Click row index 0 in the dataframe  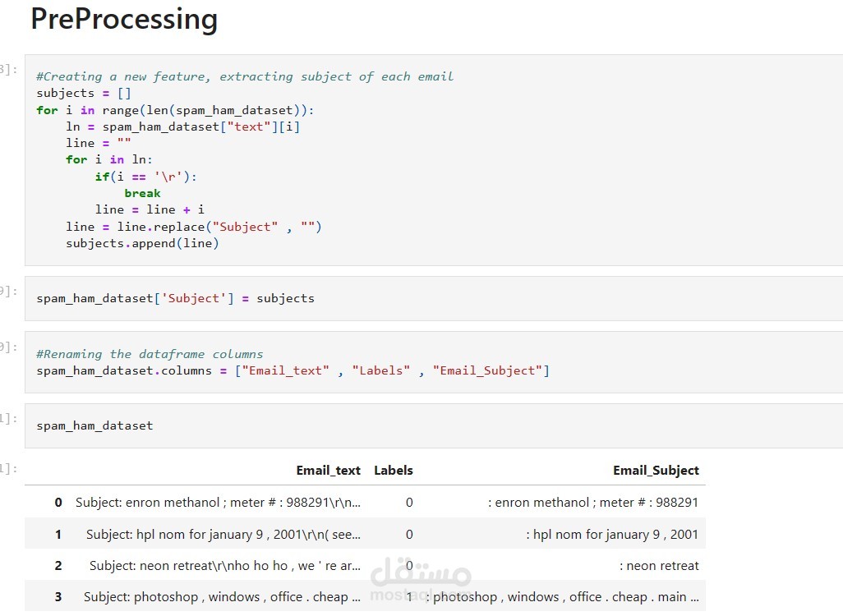pos(58,503)
